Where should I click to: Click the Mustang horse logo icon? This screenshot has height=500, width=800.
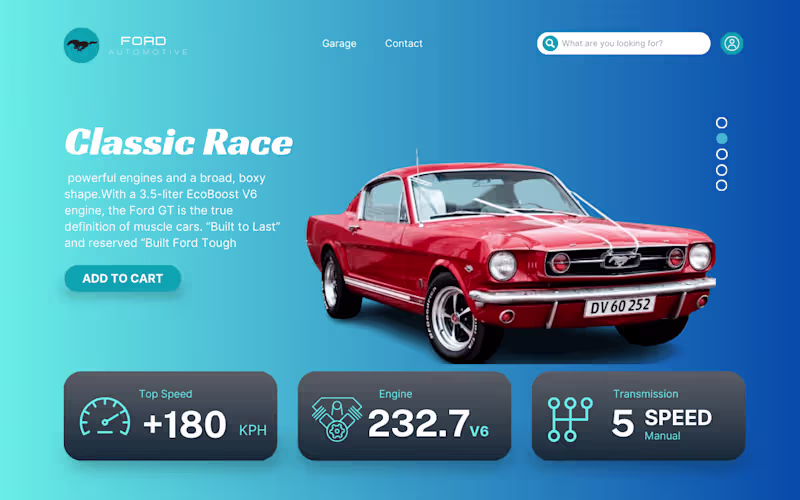click(82, 45)
